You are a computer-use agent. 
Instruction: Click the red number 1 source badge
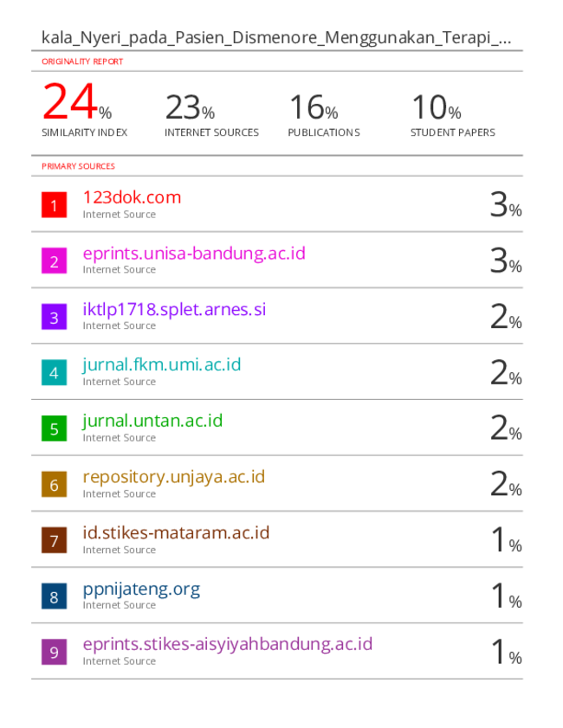click(54, 205)
